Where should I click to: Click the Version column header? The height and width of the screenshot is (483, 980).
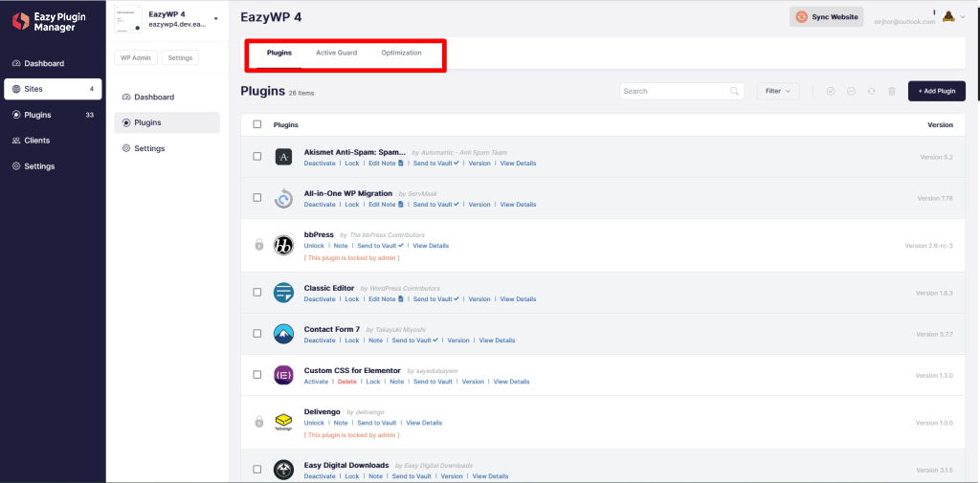tap(940, 125)
